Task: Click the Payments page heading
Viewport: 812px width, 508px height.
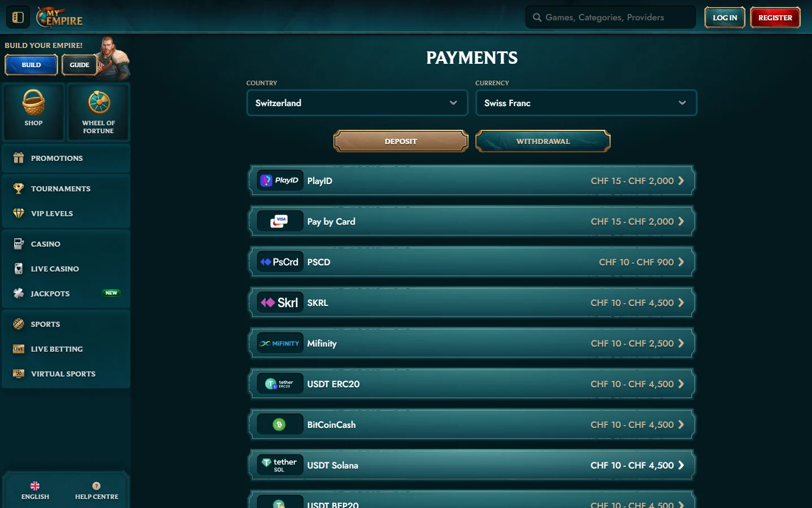Action: [x=472, y=58]
